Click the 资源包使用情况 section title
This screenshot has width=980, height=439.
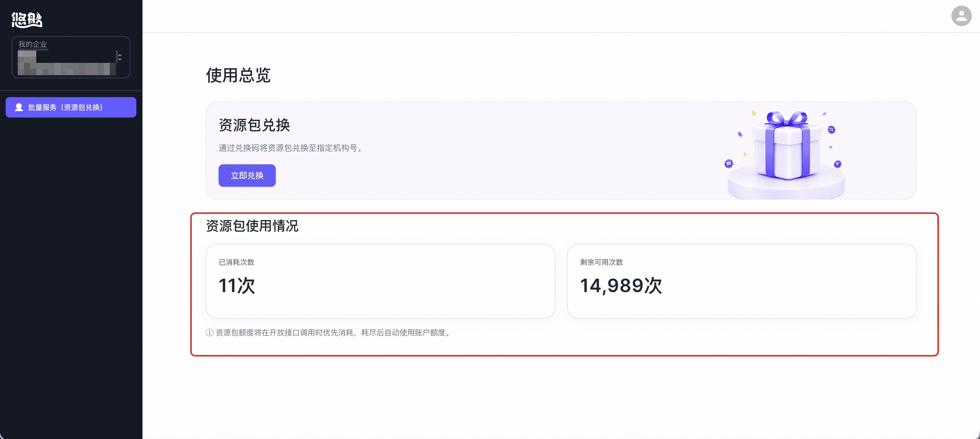click(x=252, y=226)
